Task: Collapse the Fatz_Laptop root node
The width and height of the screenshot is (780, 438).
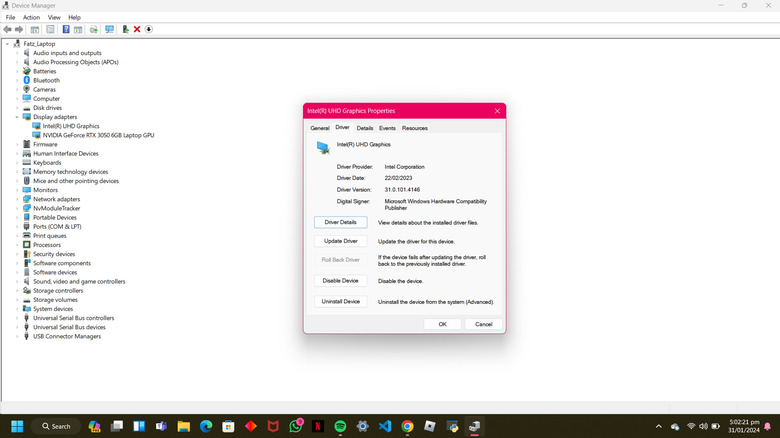Action: click(7, 44)
